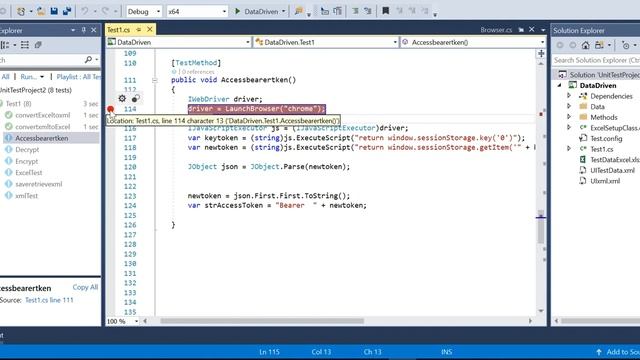Expand the Data folder node
This screenshot has height=360, width=640.
point(569,106)
